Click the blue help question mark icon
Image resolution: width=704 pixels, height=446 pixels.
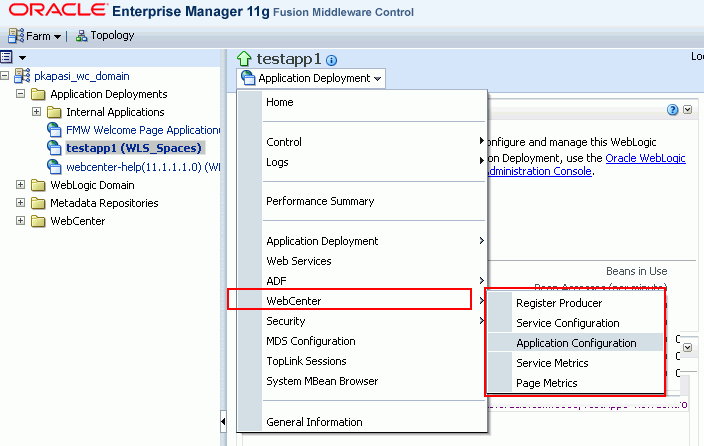click(672, 110)
